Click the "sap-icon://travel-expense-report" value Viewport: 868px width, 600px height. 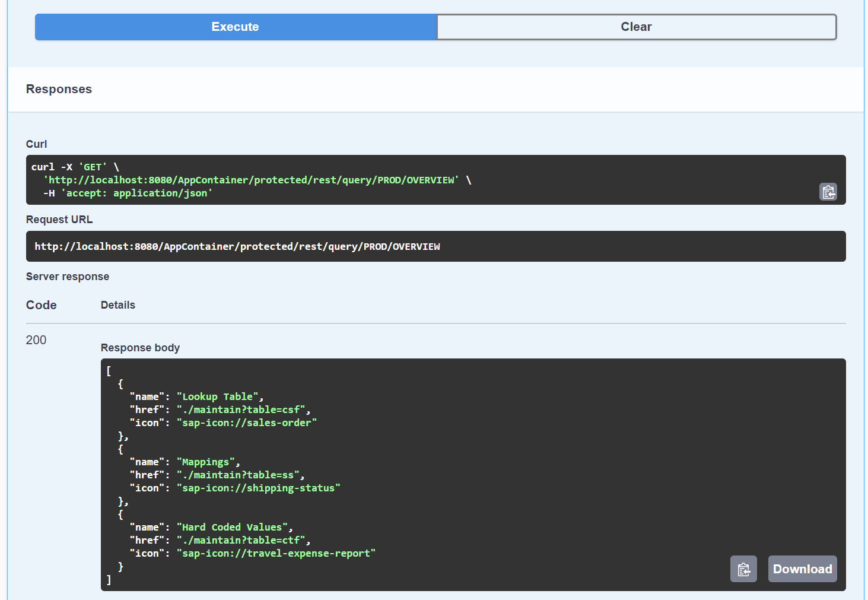(276, 553)
